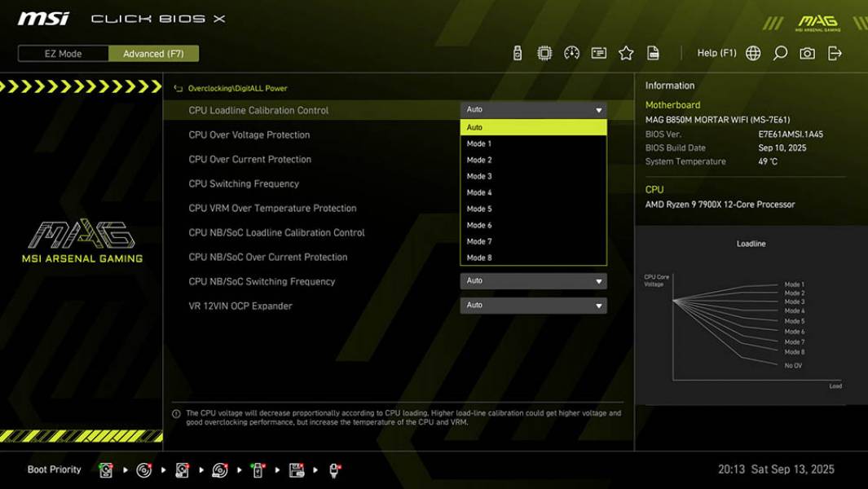Select the Advanced (F7) tab
This screenshot has height=489, width=868.
pos(153,53)
